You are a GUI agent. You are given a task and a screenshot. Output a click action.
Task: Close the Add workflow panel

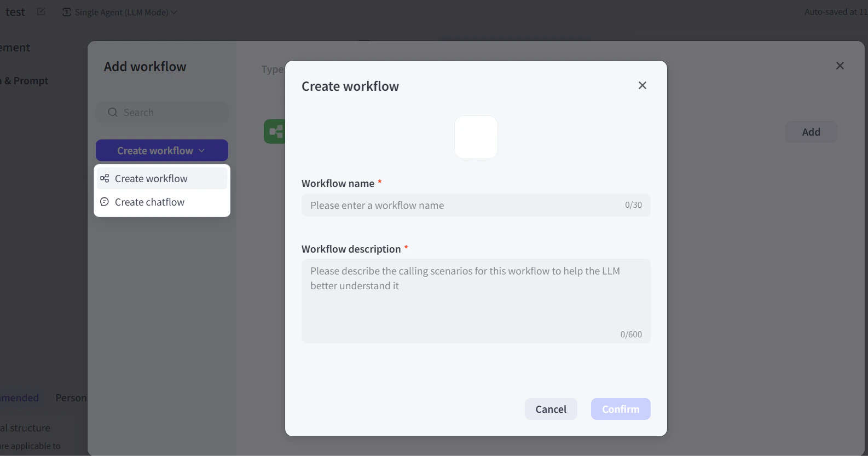840,66
